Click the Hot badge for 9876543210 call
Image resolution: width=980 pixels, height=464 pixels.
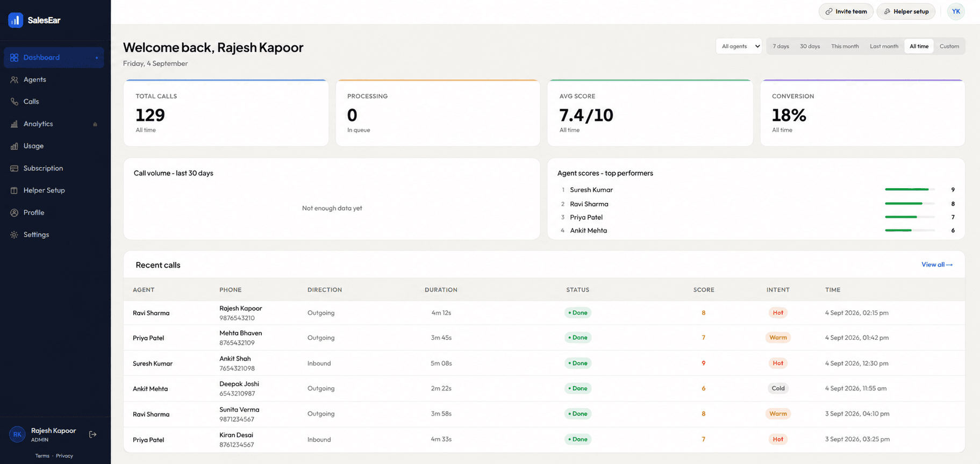(777, 312)
